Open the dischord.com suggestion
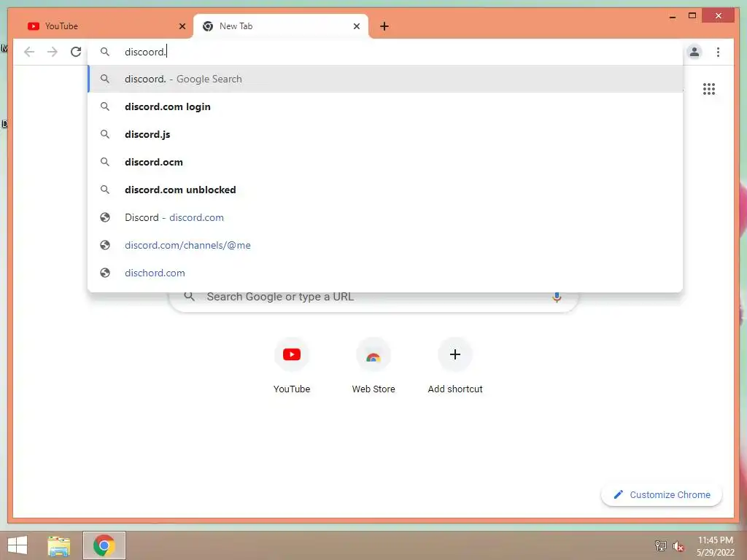Screen dimensions: 747x560 385,273
